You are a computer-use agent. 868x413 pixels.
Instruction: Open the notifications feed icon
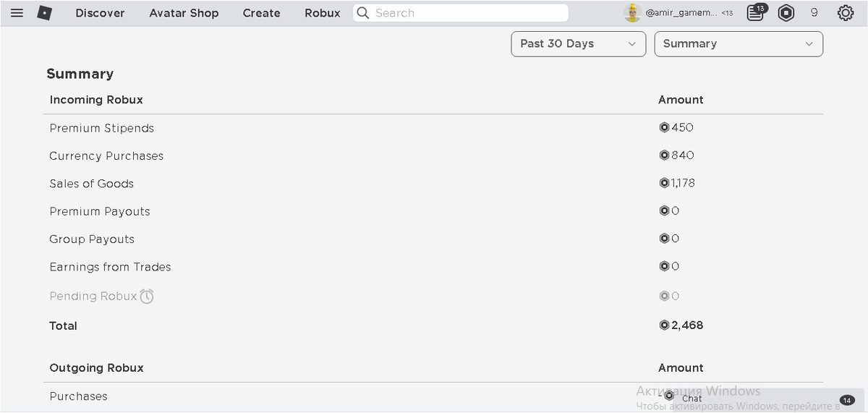pyautogui.click(x=755, y=13)
